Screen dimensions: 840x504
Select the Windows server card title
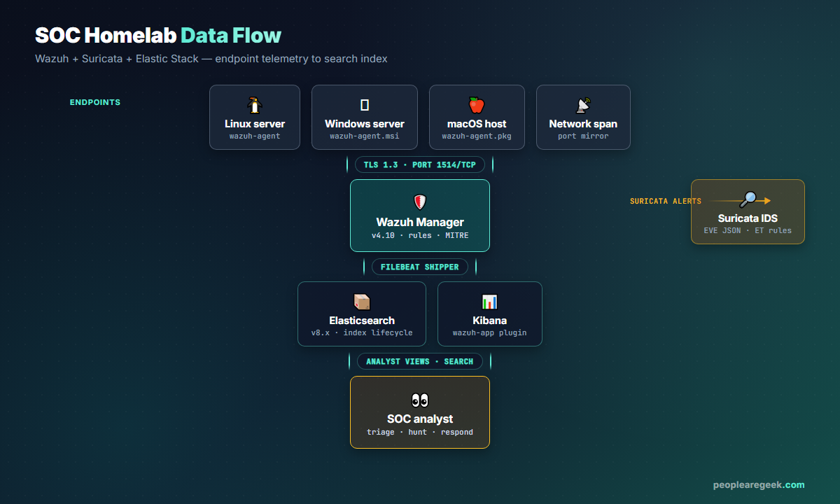(365, 124)
